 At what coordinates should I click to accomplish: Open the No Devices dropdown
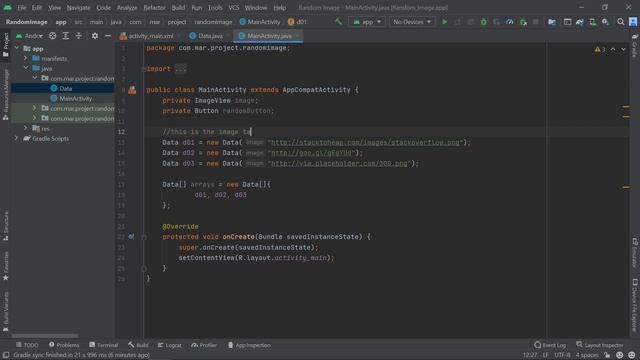[412, 22]
